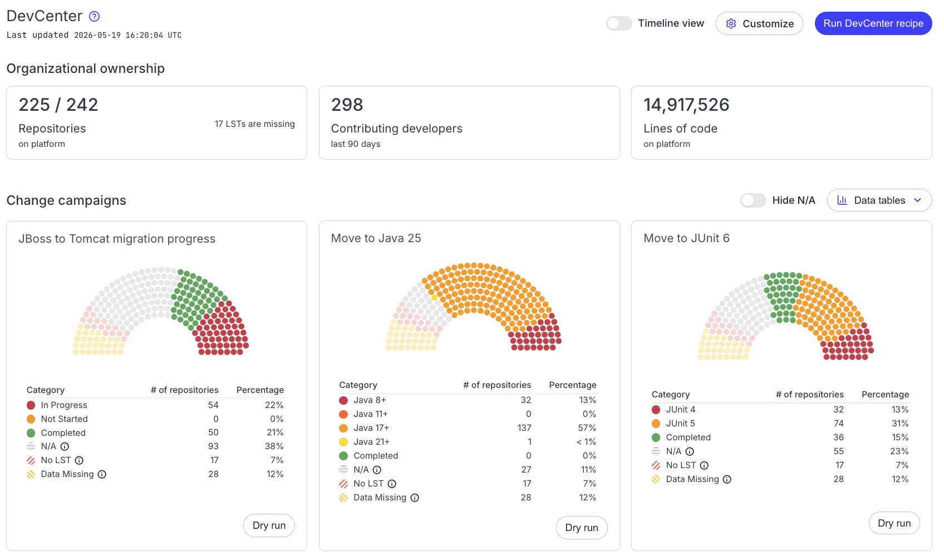Image resolution: width=944 pixels, height=560 pixels.
Task: Open Customize settings
Action: [x=759, y=23]
